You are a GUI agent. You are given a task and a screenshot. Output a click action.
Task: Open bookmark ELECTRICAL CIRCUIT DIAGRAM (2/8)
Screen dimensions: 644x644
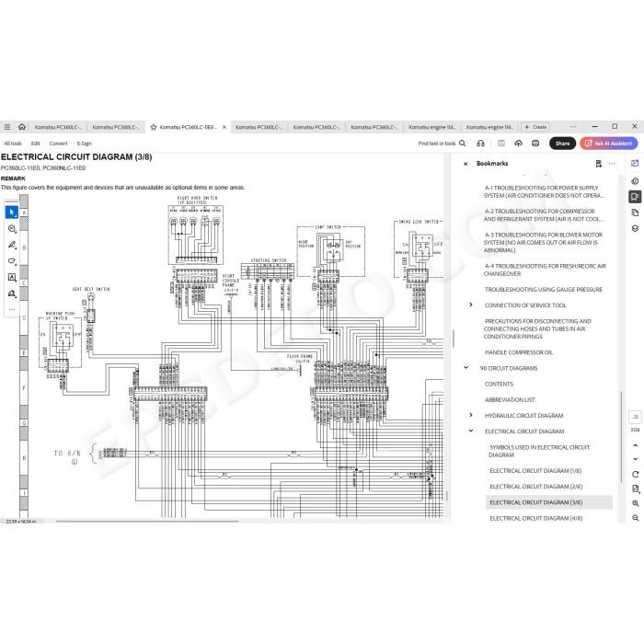click(535, 487)
